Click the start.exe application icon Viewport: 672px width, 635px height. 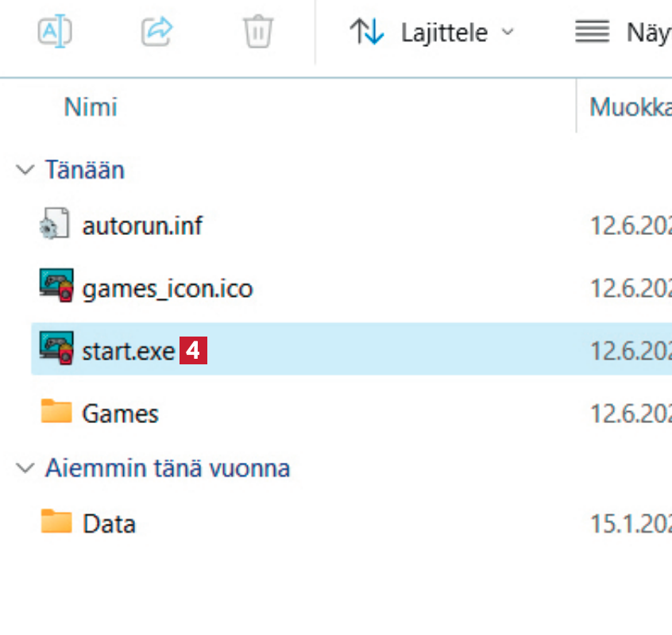[x=56, y=349]
